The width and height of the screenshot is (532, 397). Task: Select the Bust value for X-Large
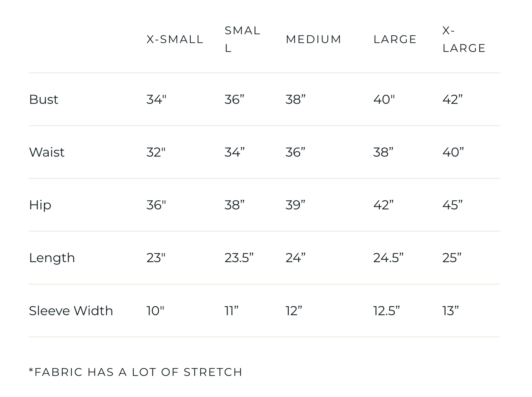click(x=452, y=99)
